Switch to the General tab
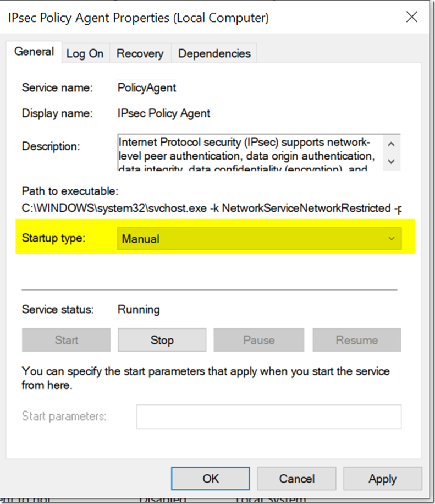 click(34, 52)
